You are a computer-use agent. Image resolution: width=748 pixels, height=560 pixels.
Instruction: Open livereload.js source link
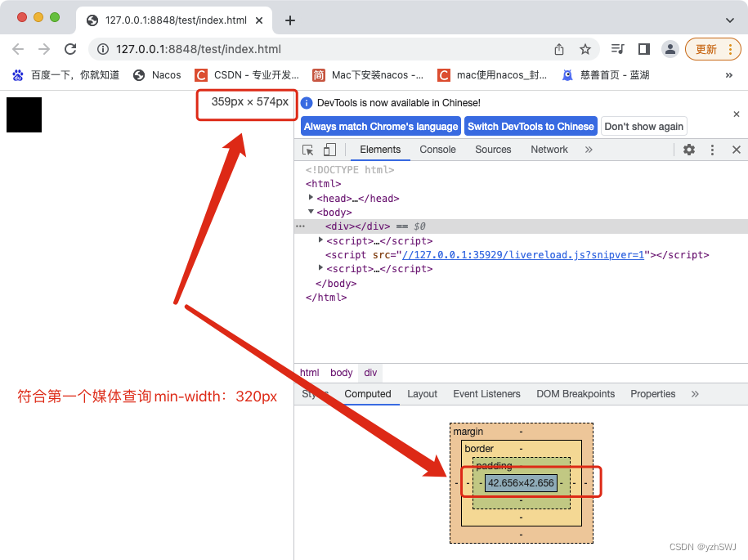tap(523, 255)
